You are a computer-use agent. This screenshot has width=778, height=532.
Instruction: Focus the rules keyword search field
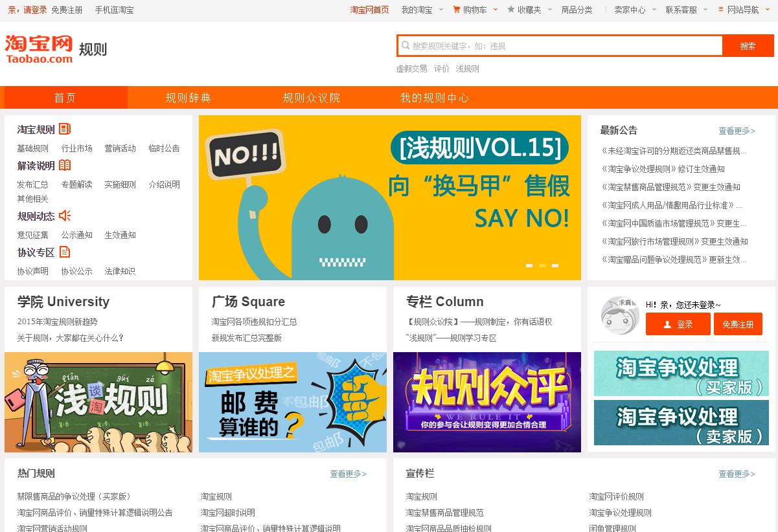click(560, 46)
